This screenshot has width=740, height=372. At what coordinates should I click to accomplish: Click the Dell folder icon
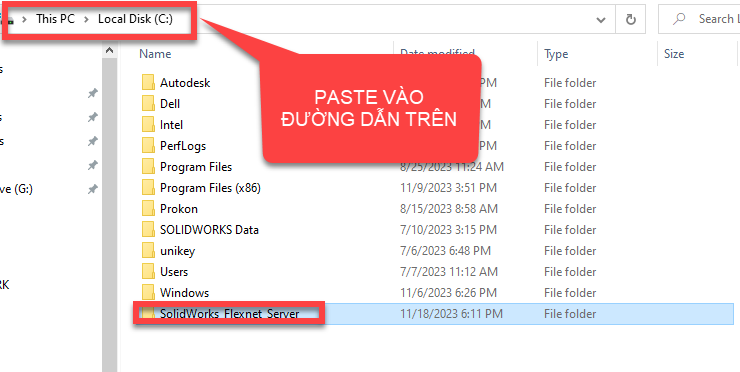(x=148, y=103)
